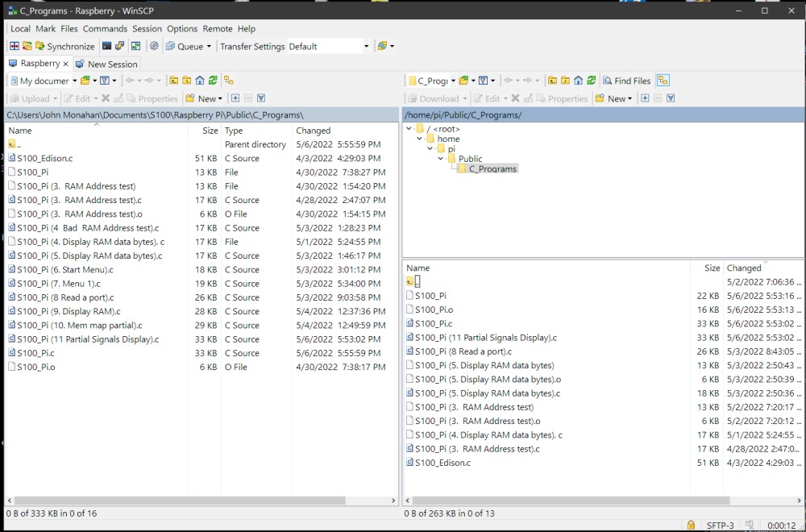Open the Commands menu
The height and width of the screenshot is (532, 806).
pyautogui.click(x=105, y=29)
